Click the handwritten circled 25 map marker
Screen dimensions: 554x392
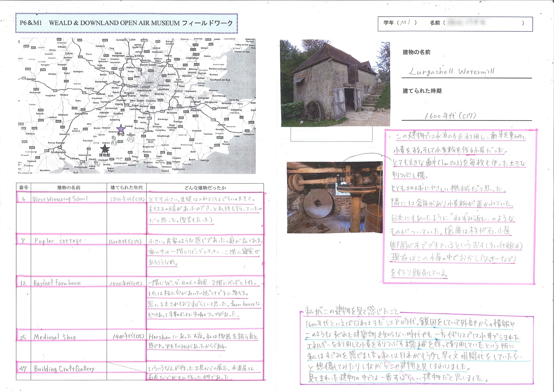(x=131, y=139)
